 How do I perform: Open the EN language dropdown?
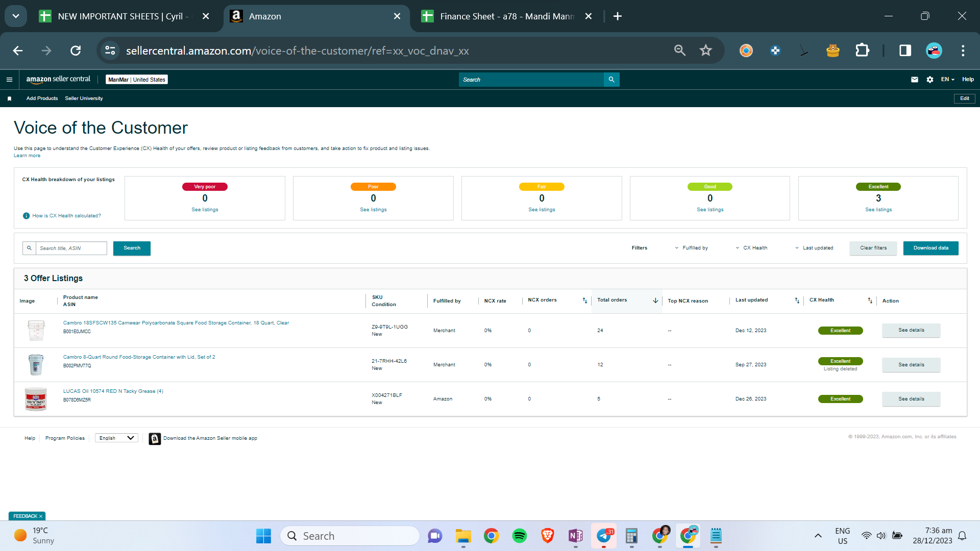pos(948,80)
